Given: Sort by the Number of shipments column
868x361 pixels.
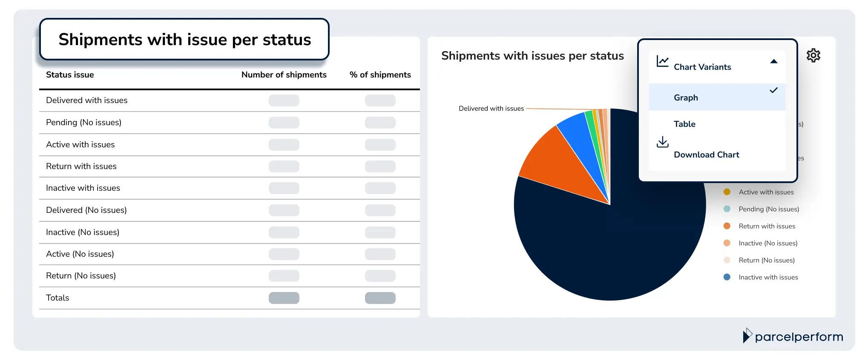Looking at the screenshot, I should click(284, 74).
